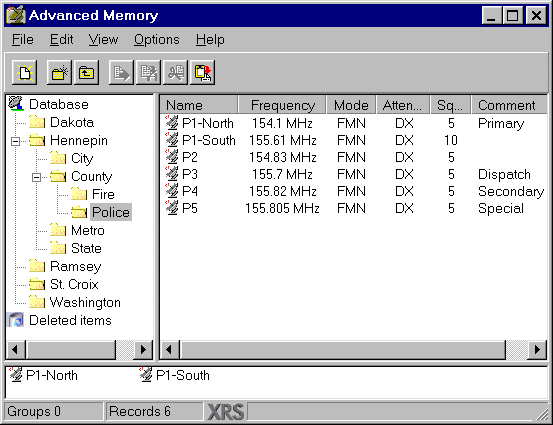Click the P2 record icon
The width and height of the screenshot is (553, 425).
coord(172,157)
